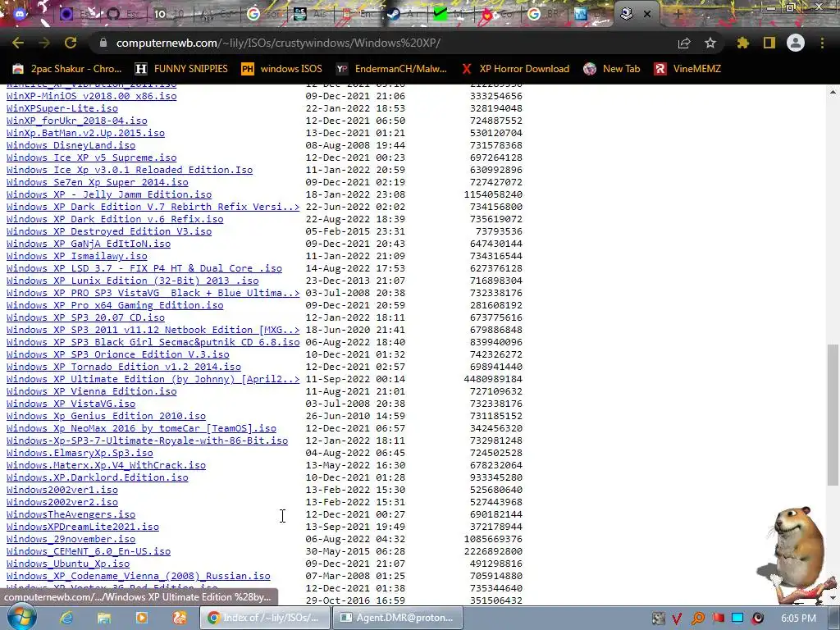The image size is (840, 630).
Task: Open Windows XP Dark Edition v.6 Refix.iso
Action: [x=115, y=219]
